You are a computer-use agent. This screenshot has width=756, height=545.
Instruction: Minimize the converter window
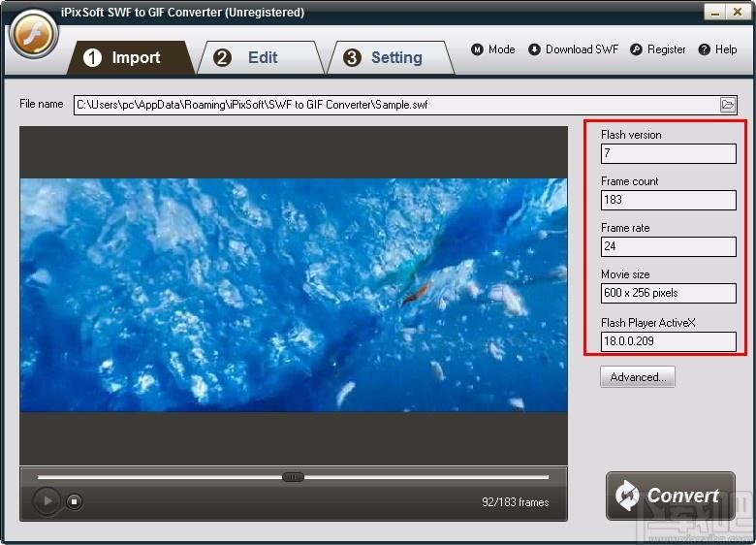[715, 12]
